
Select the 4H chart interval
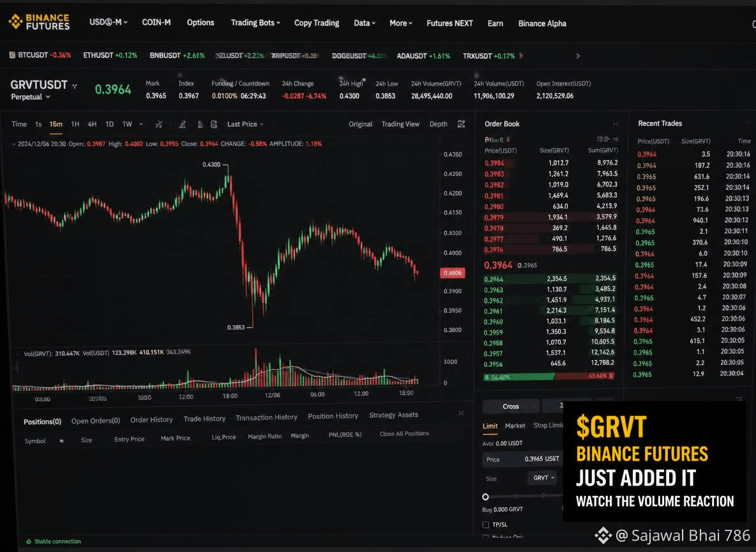click(92, 125)
